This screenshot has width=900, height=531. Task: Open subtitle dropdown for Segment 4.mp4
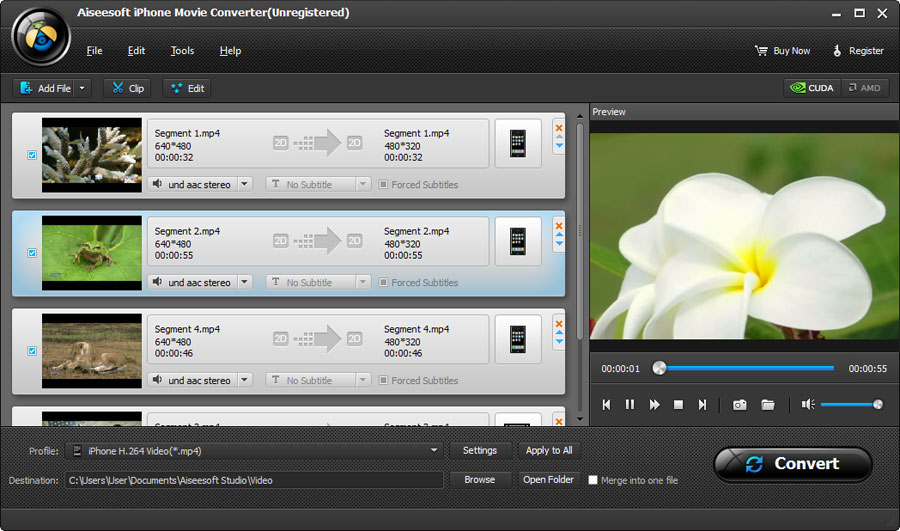point(363,380)
